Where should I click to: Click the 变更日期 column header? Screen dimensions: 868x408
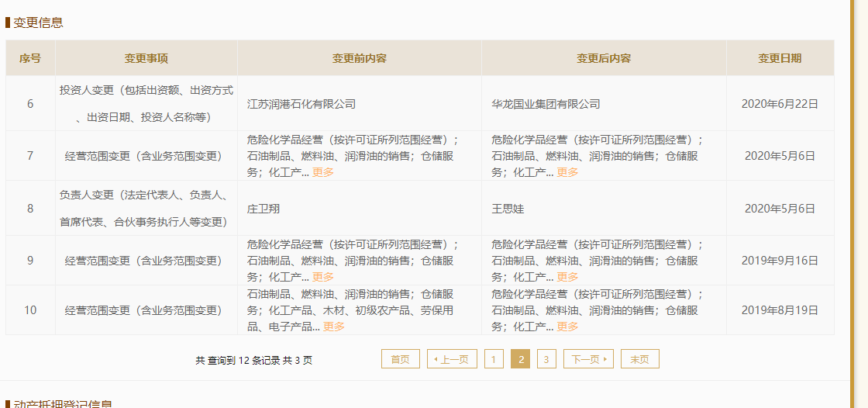(780, 58)
